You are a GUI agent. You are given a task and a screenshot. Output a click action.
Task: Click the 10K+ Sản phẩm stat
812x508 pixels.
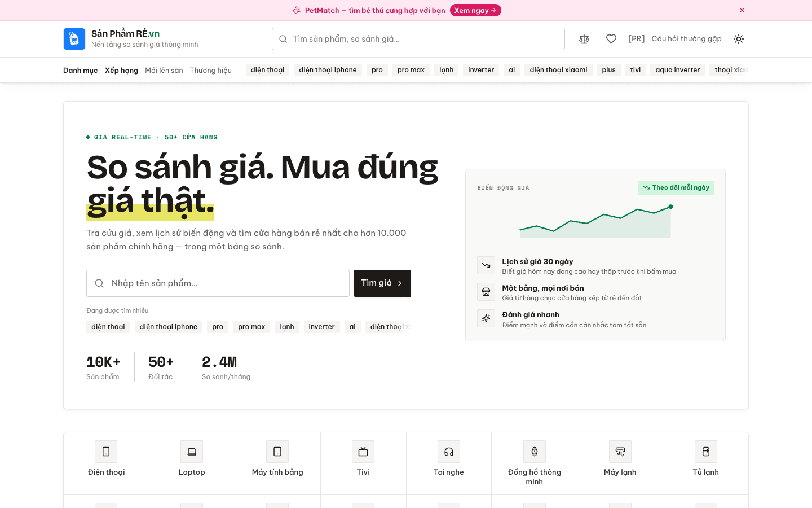coord(103,367)
